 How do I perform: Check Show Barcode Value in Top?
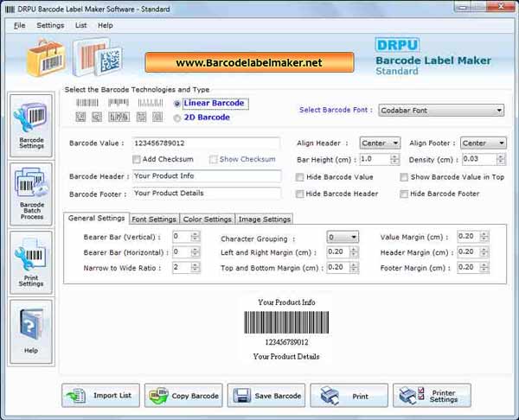(x=404, y=177)
